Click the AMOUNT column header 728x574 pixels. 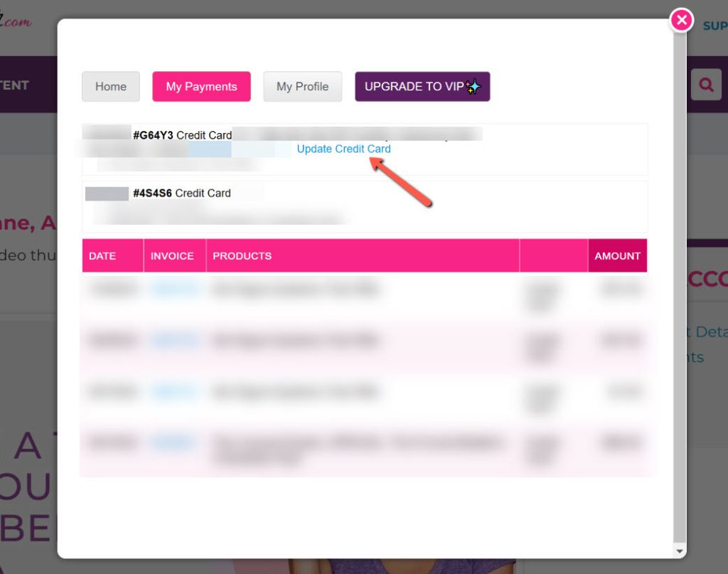click(x=617, y=256)
